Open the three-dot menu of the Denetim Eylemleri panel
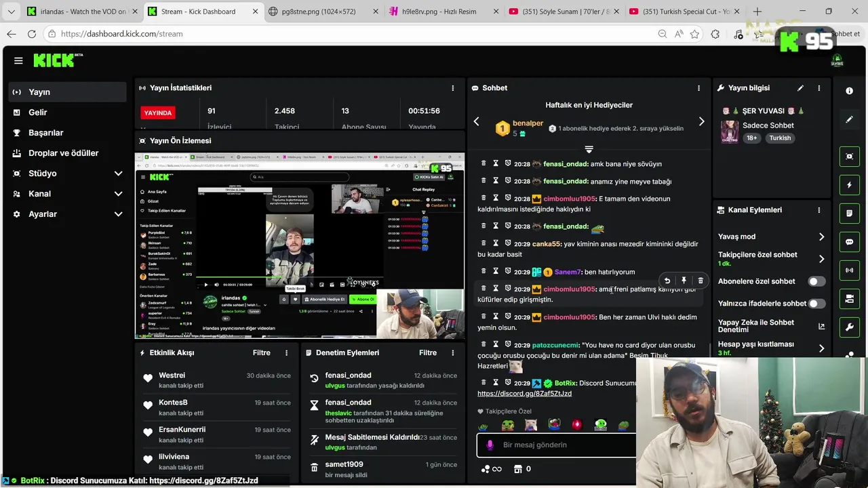868x488 pixels. 453,353
